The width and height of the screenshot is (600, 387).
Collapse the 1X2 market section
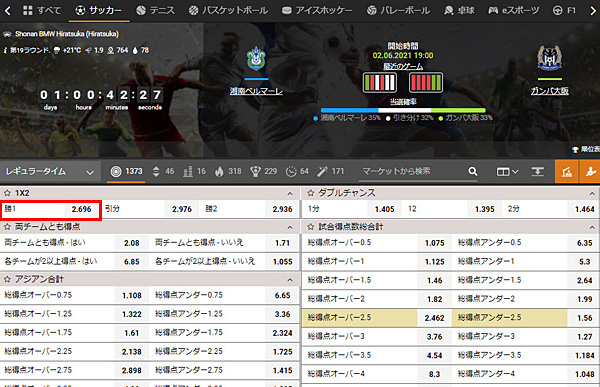point(290,193)
